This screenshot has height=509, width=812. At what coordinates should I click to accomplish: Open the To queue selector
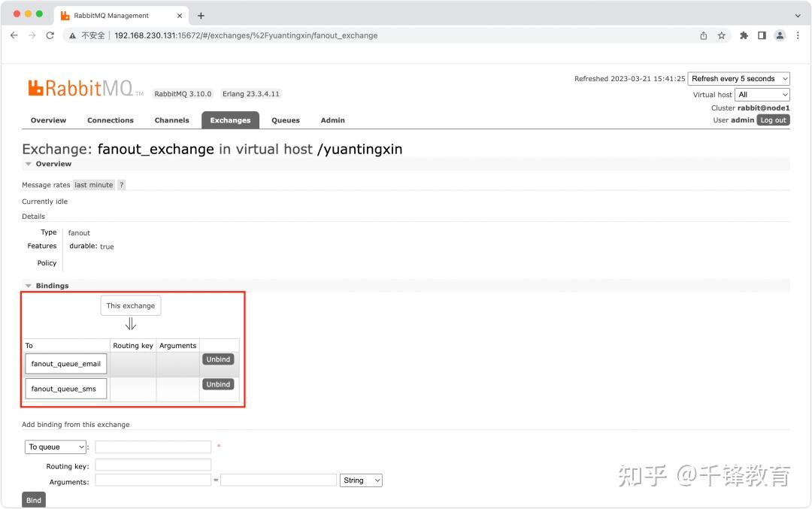[55, 447]
